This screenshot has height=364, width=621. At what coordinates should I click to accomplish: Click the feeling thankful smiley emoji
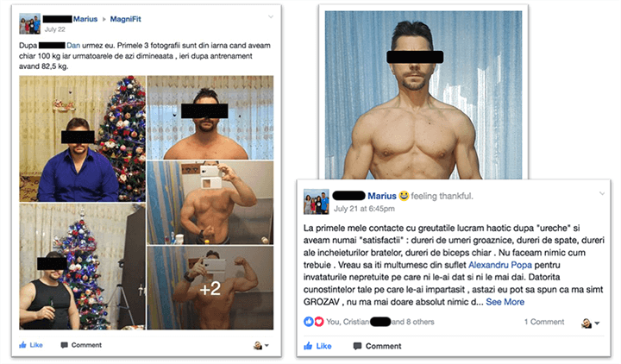[x=404, y=196]
